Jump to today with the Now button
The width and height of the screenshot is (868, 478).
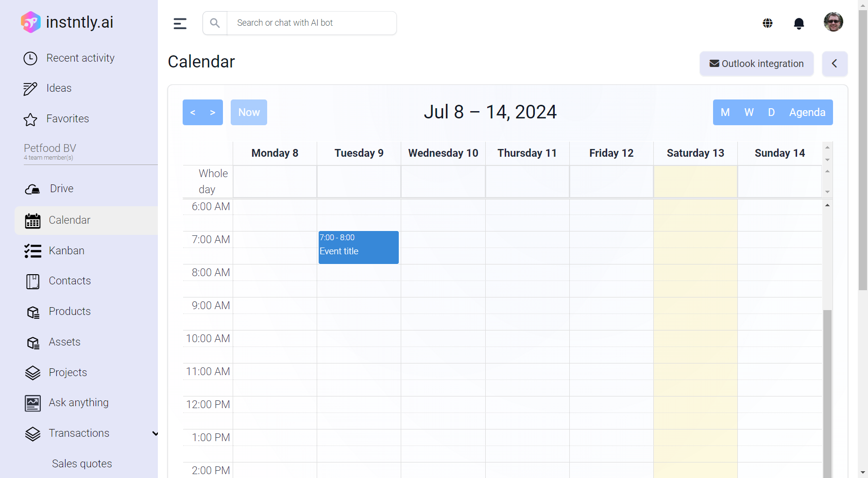pyautogui.click(x=249, y=113)
